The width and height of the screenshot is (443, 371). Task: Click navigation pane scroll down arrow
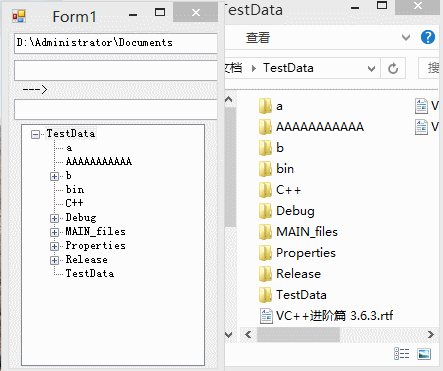tap(229, 334)
